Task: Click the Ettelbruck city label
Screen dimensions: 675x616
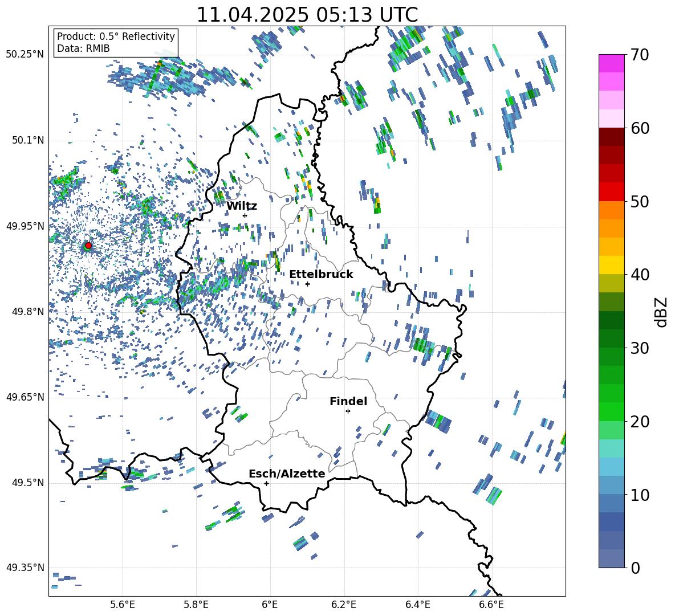Action: 321,274
